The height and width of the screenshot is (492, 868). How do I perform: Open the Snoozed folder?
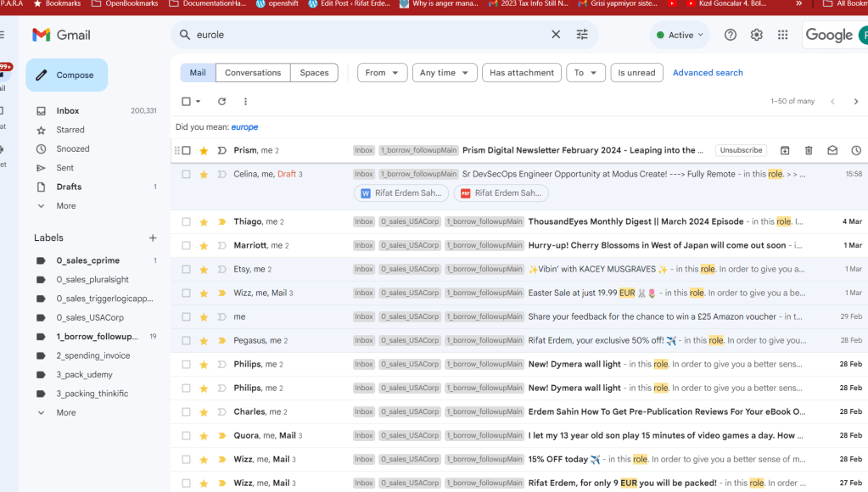coord(72,149)
